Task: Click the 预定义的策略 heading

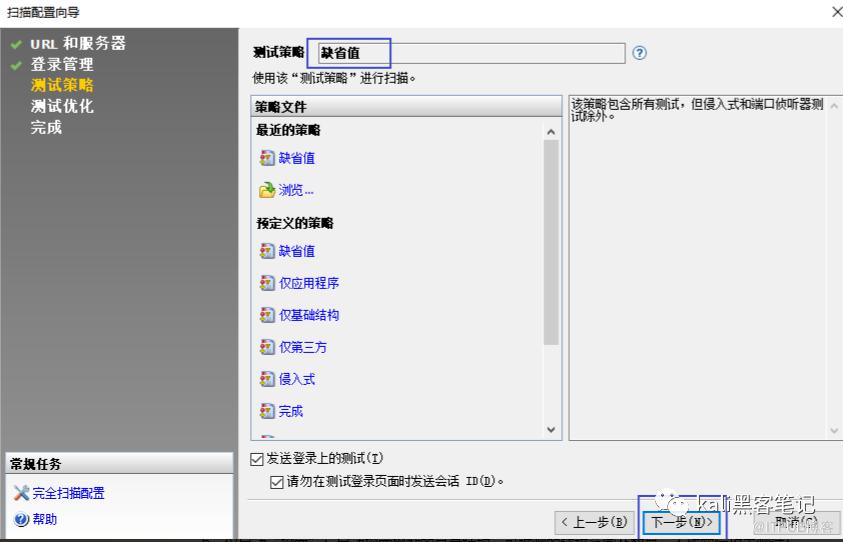Action: click(295, 223)
